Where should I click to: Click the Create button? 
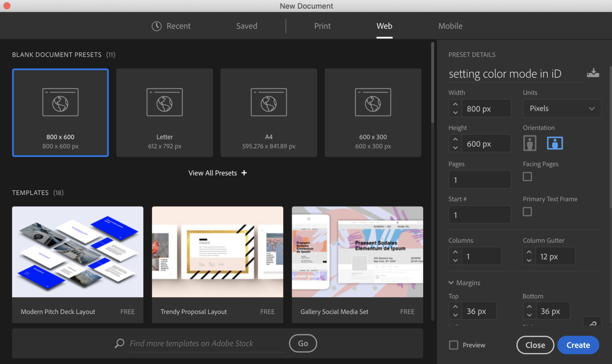coord(578,345)
